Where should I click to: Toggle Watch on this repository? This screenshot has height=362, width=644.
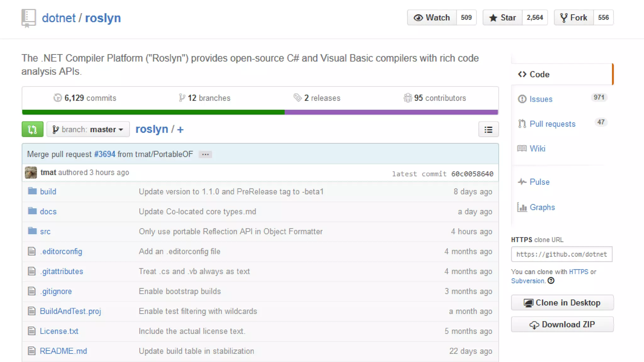pyautogui.click(x=432, y=18)
